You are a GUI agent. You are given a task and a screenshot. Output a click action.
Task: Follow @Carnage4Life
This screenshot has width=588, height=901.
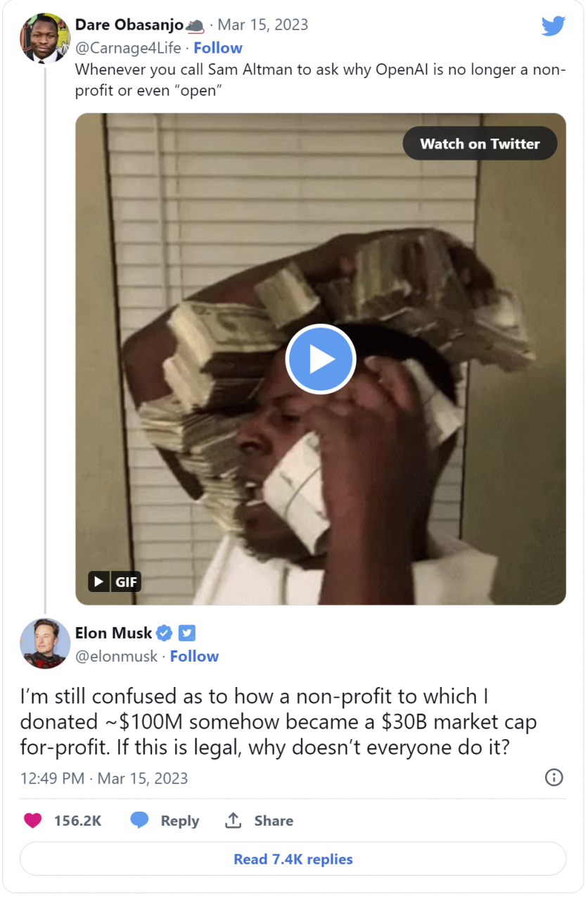pos(218,48)
